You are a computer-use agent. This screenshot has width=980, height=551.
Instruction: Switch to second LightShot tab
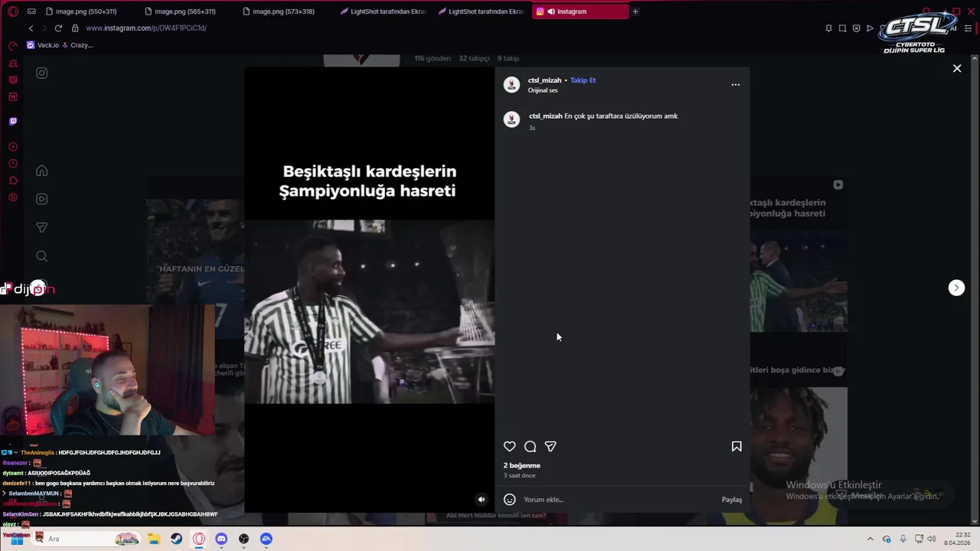(480, 11)
